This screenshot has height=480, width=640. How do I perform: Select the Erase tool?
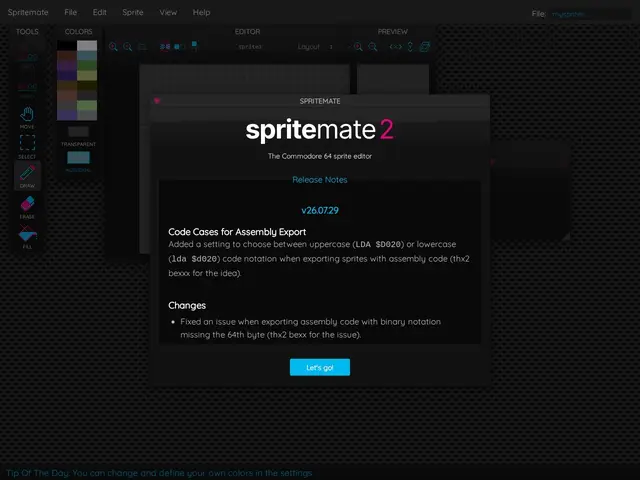pyautogui.click(x=27, y=207)
